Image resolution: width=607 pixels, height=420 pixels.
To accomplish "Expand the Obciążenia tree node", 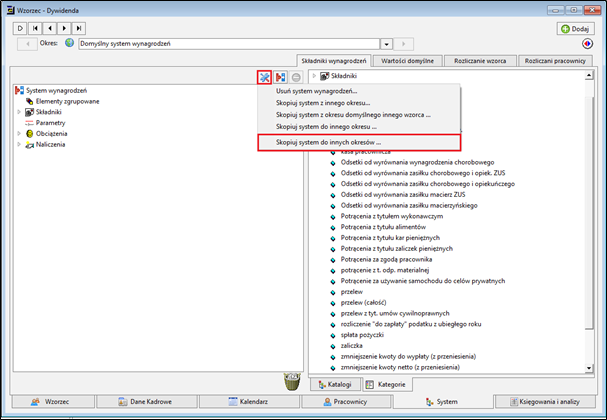I will (19, 134).
